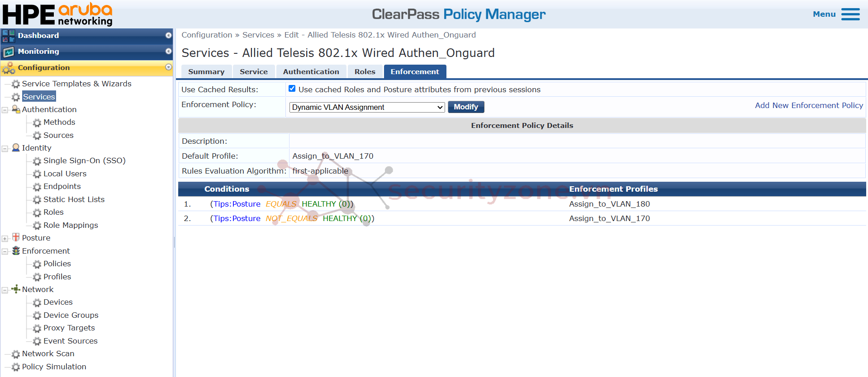868x377 pixels.
Task: Select the Enforcement tab
Action: [415, 72]
